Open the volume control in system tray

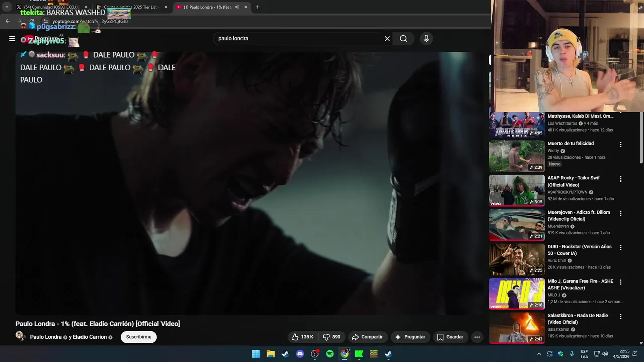coord(605,354)
